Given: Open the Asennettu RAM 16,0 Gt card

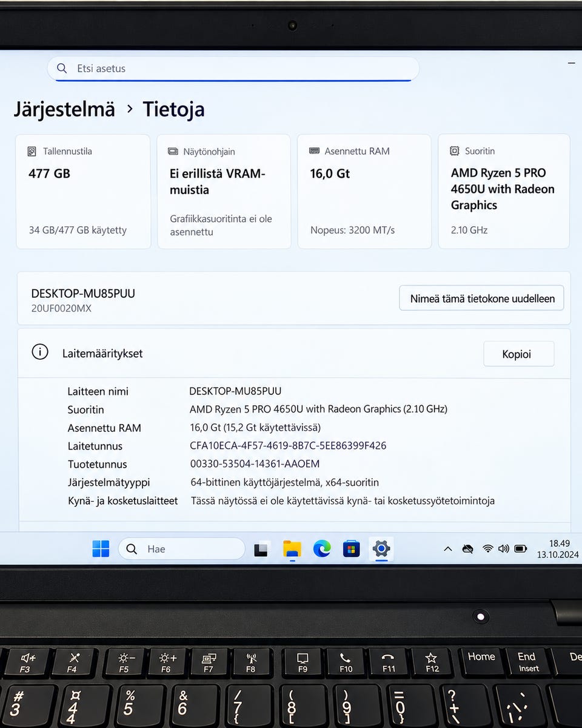Looking at the screenshot, I should [x=364, y=191].
